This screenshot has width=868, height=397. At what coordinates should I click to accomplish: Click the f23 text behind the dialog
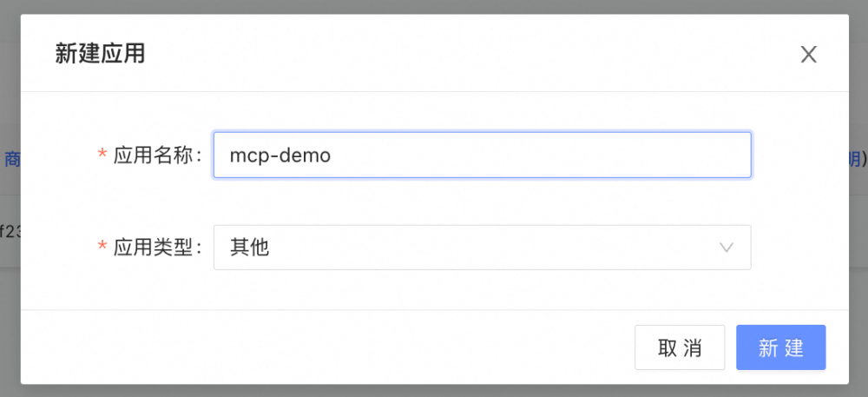point(10,232)
